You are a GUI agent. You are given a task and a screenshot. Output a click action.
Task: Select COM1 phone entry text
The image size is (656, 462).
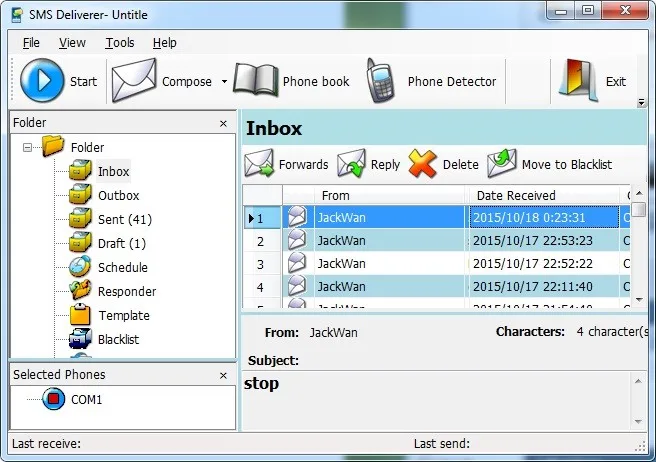pyautogui.click(x=86, y=400)
